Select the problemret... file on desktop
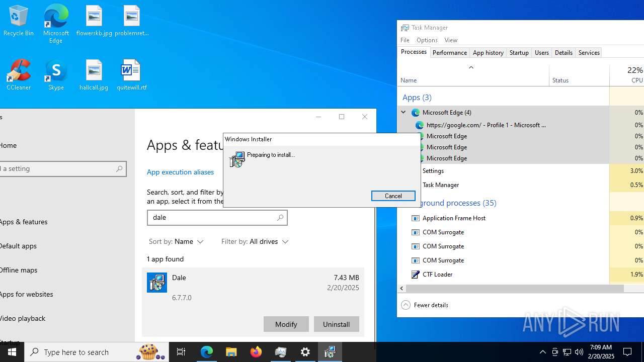This screenshot has width=644, height=362. pos(132,21)
